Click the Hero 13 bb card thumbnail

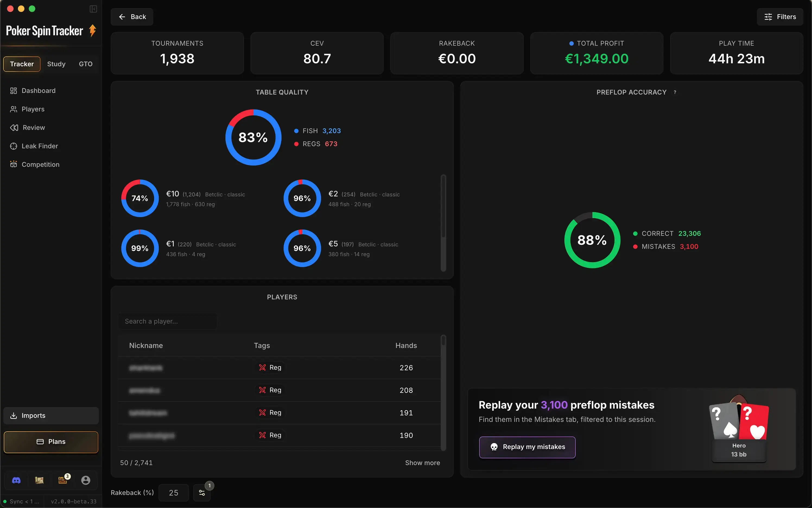tap(738, 428)
